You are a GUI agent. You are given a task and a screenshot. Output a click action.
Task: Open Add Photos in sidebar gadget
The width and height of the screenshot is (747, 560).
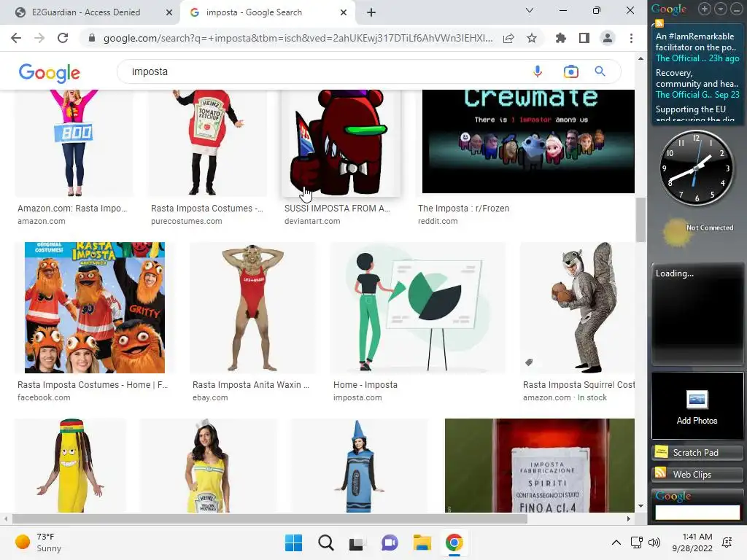pyautogui.click(x=697, y=405)
